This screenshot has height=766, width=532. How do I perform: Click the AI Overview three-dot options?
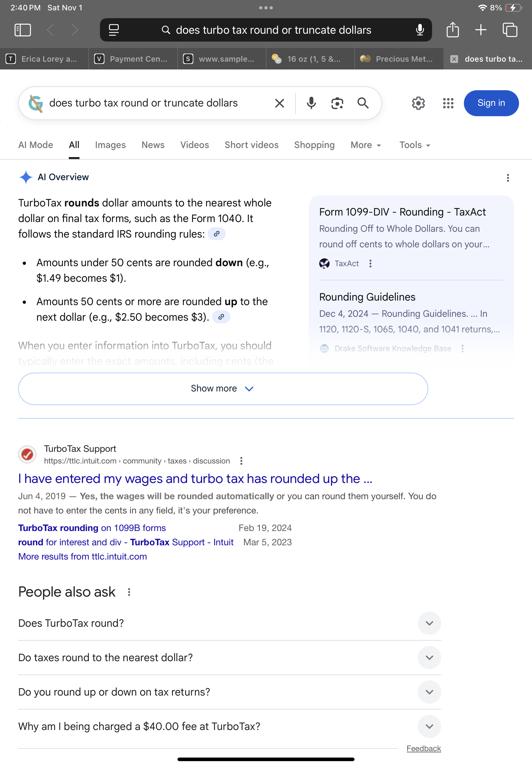click(x=508, y=178)
